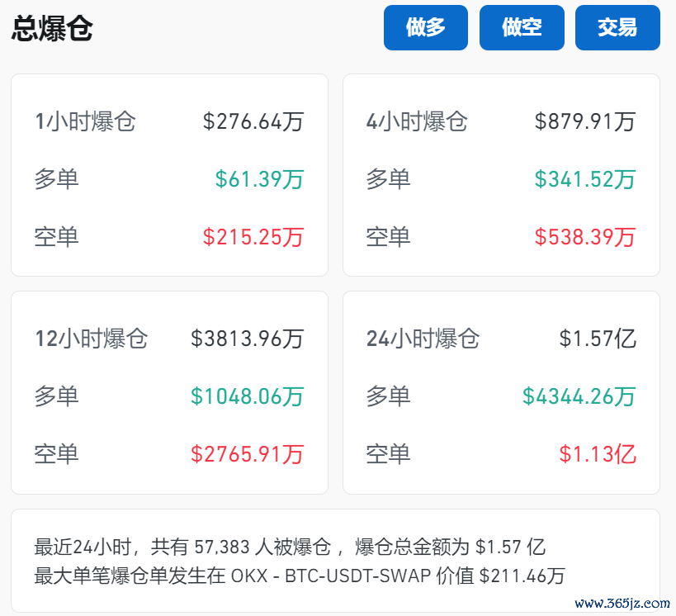676x616 pixels.
Task: Select the $276.64万 total value
Action: (x=253, y=121)
